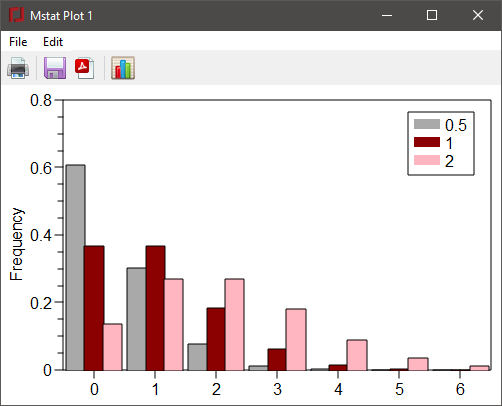This screenshot has height=406, width=502.
Task: Click the pink bar at 3
Action: [x=296, y=340]
